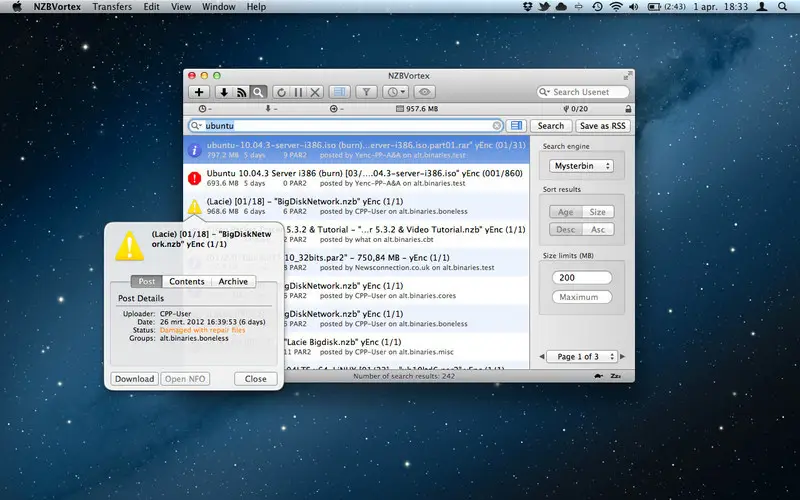Click the Maximum size limit field
This screenshot has width=800, height=500.
click(582, 297)
